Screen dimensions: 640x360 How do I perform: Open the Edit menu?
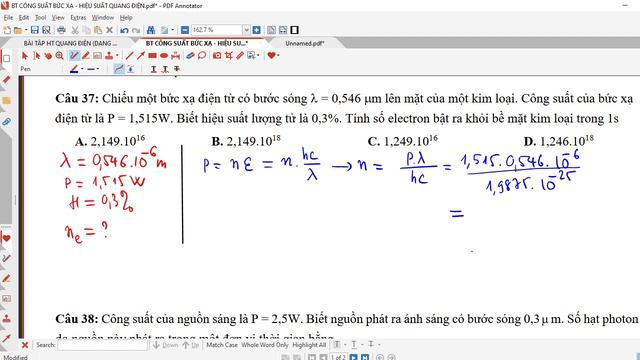pos(24,18)
